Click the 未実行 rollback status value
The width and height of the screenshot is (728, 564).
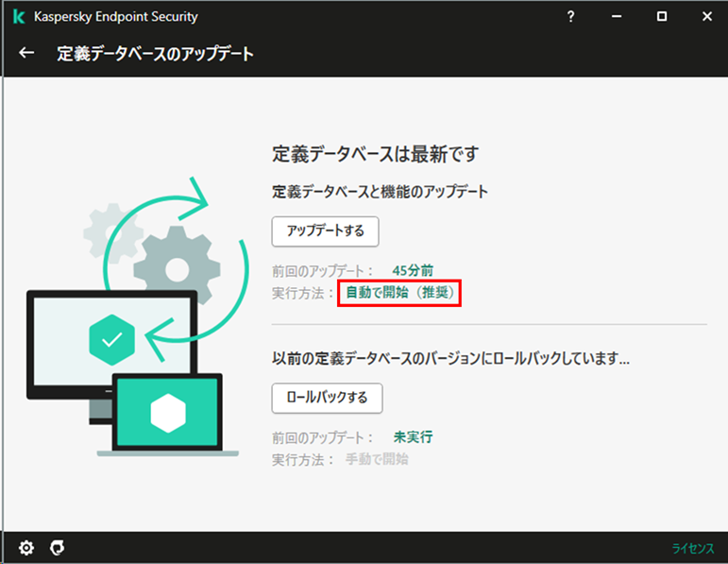pos(413,436)
